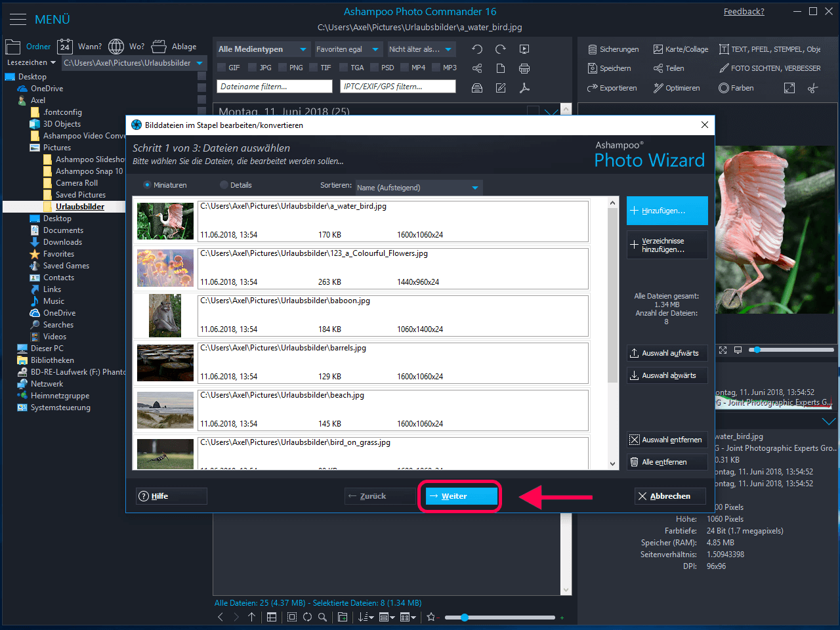Click the edit pencil-on-square icon
Screen dimensions: 840x630
[501, 88]
